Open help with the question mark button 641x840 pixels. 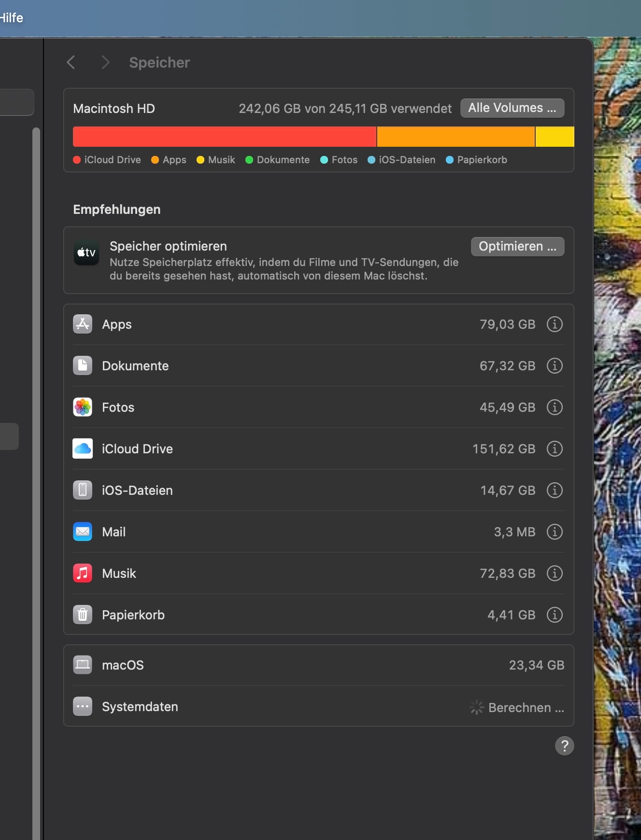[564, 746]
